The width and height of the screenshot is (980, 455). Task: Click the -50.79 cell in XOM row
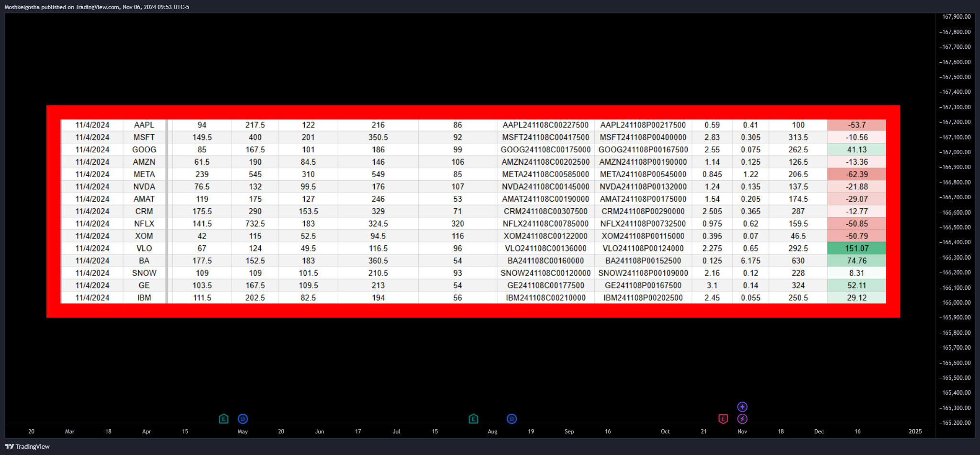tap(857, 236)
